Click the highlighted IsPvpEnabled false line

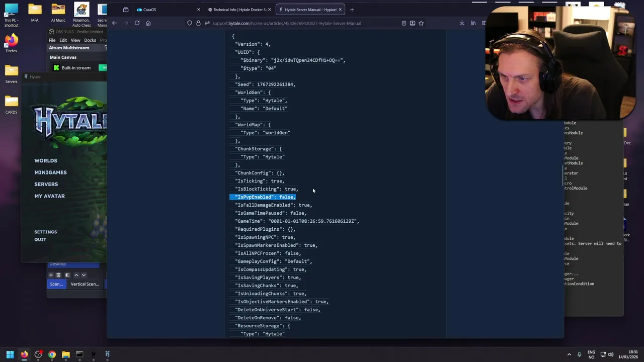click(x=266, y=197)
